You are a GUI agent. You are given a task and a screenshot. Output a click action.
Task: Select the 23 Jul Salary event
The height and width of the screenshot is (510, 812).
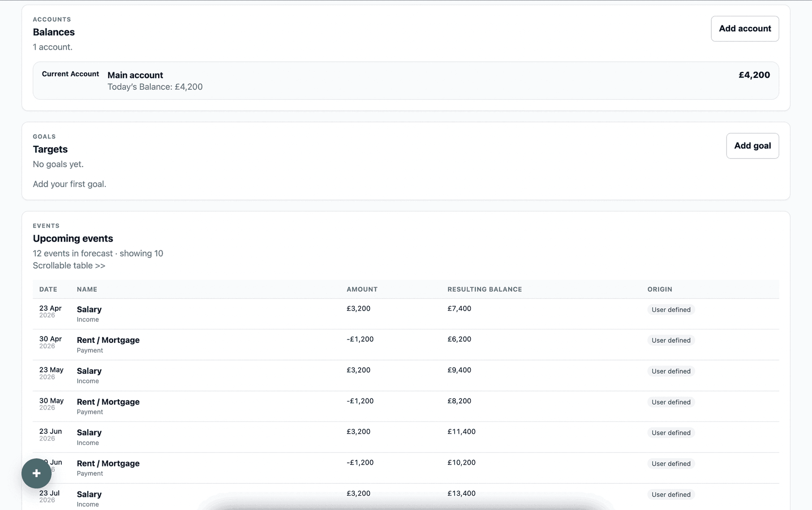(406, 497)
